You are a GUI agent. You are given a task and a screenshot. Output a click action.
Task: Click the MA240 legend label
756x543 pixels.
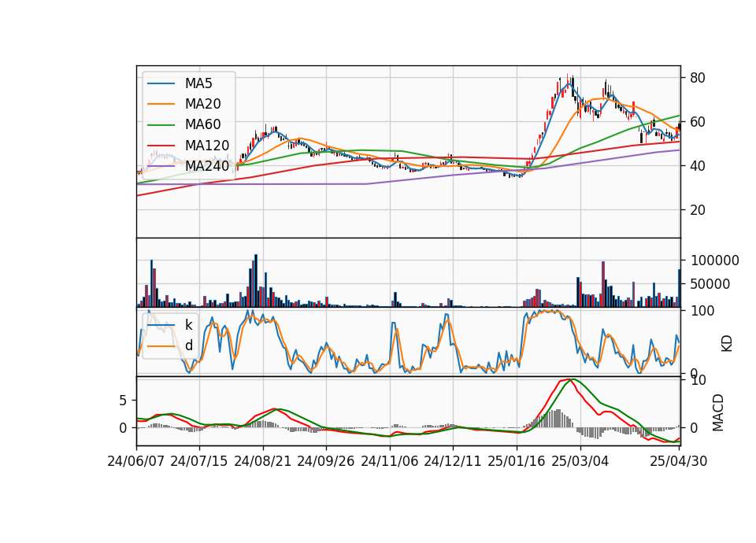207,166
